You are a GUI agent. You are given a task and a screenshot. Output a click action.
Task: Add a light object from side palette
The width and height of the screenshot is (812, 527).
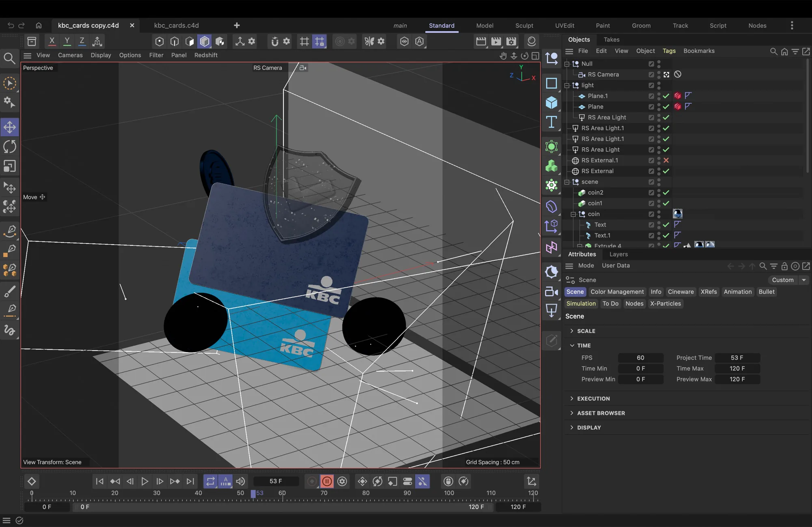coord(551,311)
